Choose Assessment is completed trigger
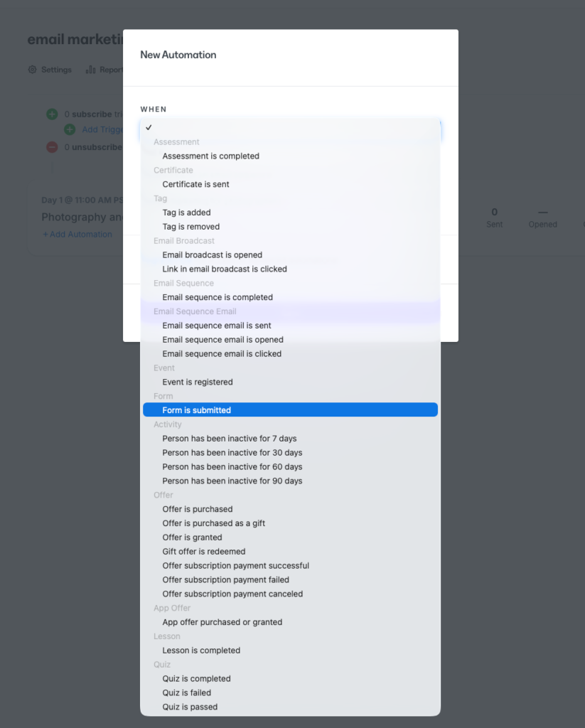Screen dimensions: 585x728 [x=210, y=156]
